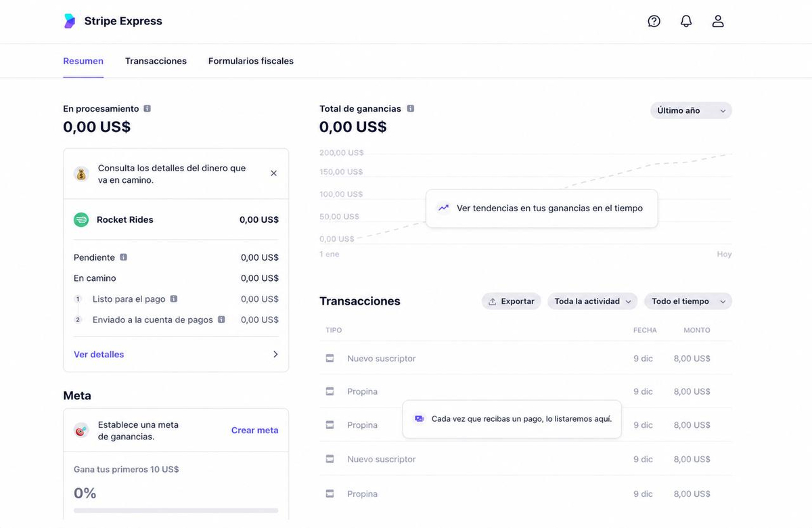Click the Ver detalles link
The height and width of the screenshot is (528, 812).
coord(99,354)
